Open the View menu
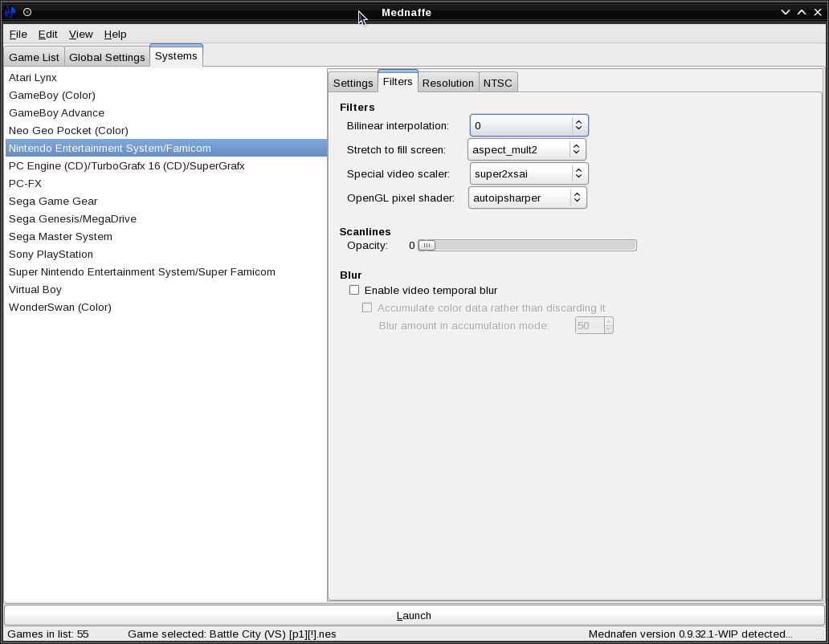Image resolution: width=829 pixels, height=644 pixels. pos(80,35)
